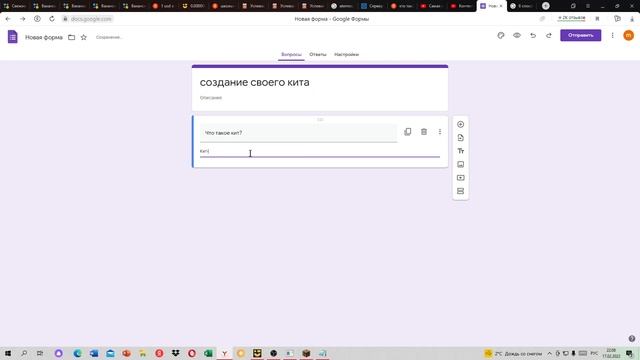This screenshot has height=360, width=640.
Task: Open the weather widget in taskbar
Action: click(513, 353)
